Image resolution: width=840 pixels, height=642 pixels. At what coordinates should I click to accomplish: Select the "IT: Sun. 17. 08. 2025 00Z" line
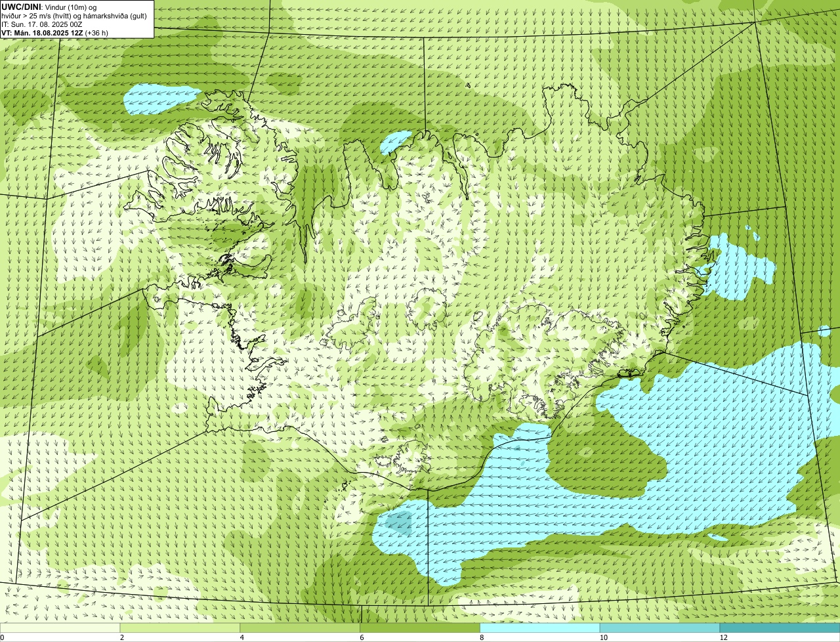coord(41,24)
